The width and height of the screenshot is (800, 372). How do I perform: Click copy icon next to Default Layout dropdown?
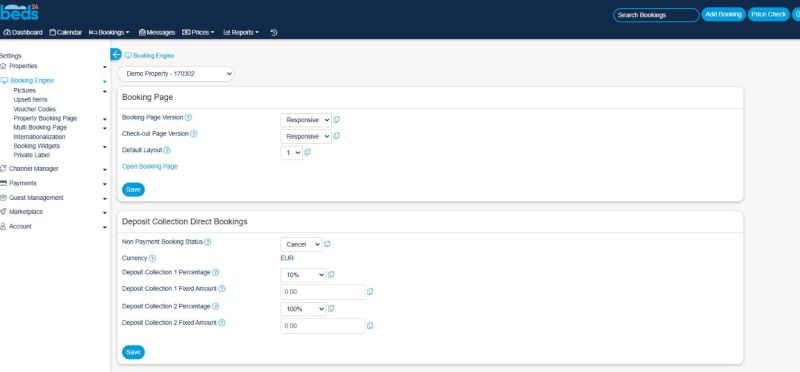[307, 152]
